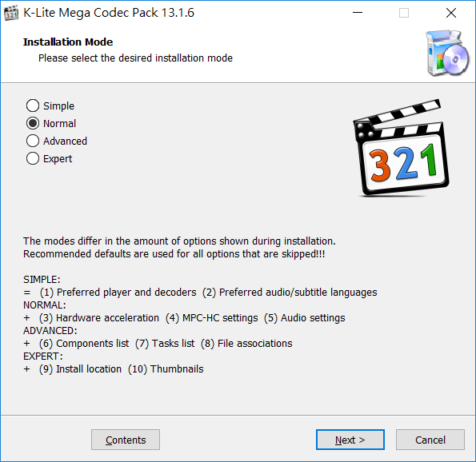Image resolution: width=476 pixels, height=462 pixels.
Task: Click the 'Please select the desired installation mode' subtitle
Action: pos(135,58)
